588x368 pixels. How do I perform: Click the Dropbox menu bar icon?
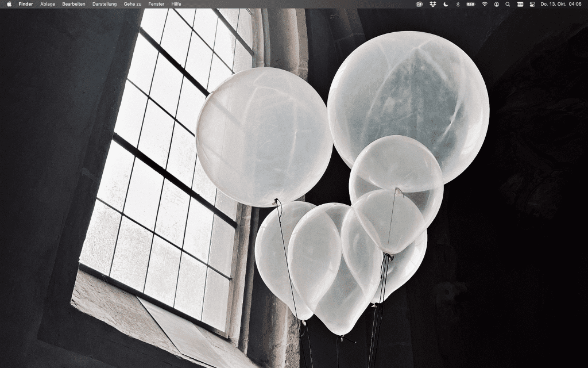tap(432, 4)
